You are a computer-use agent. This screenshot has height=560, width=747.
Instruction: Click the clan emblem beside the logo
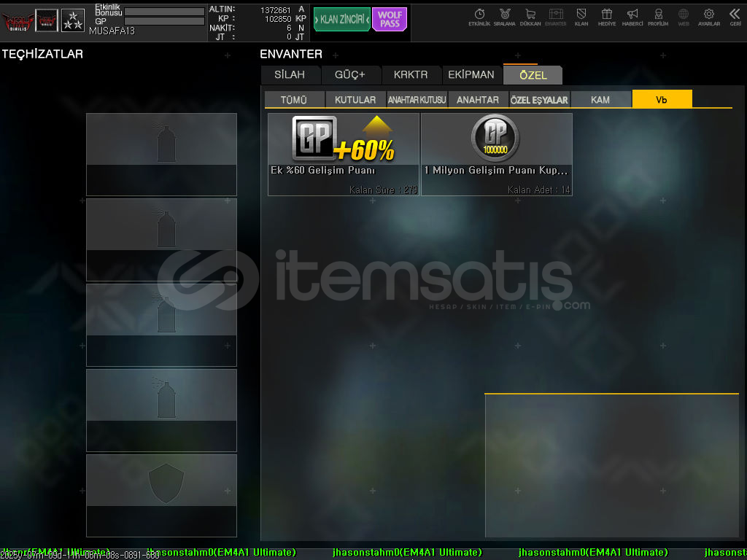tap(47, 20)
